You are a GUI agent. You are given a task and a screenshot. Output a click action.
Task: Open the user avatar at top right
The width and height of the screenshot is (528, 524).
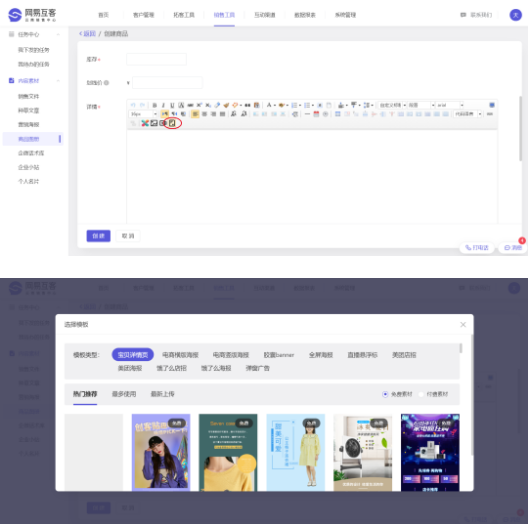point(515,15)
